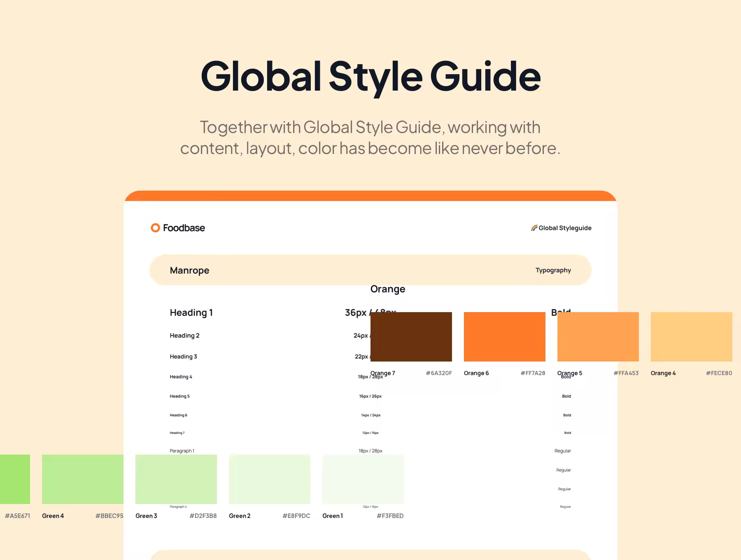Click the Foodbase brand name
The image size is (741, 560).
pyautogui.click(x=184, y=228)
